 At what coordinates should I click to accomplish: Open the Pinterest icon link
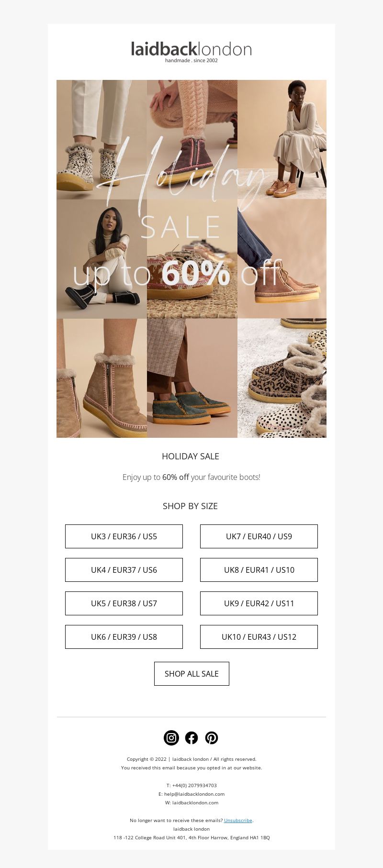(212, 738)
